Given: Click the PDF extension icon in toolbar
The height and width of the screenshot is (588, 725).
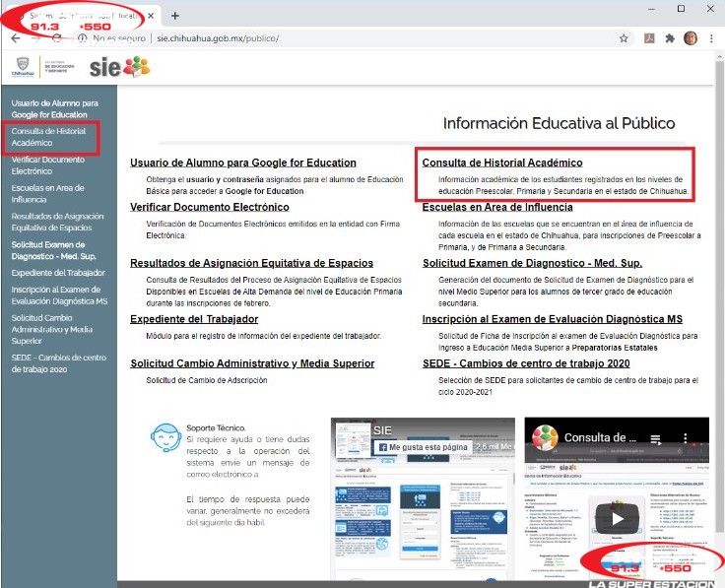Looking at the screenshot, I should pos(648,38).
